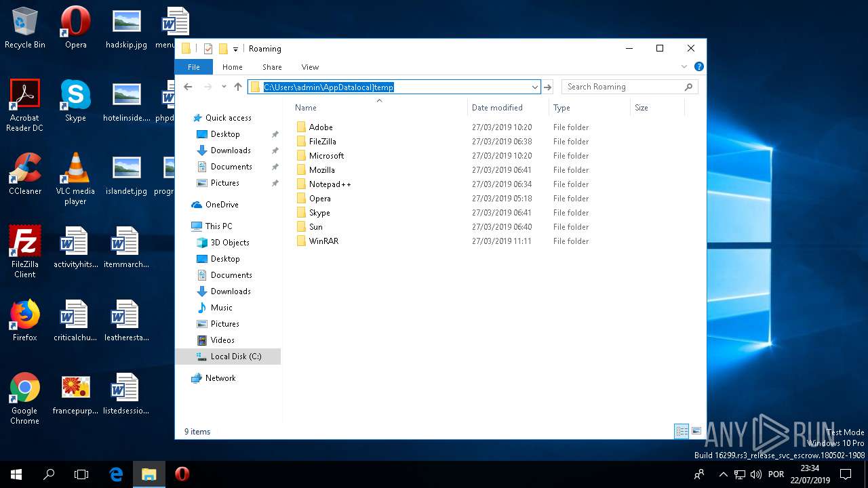Select This PC in navigation pane
The image size is (868, 488).
(212, 226)
